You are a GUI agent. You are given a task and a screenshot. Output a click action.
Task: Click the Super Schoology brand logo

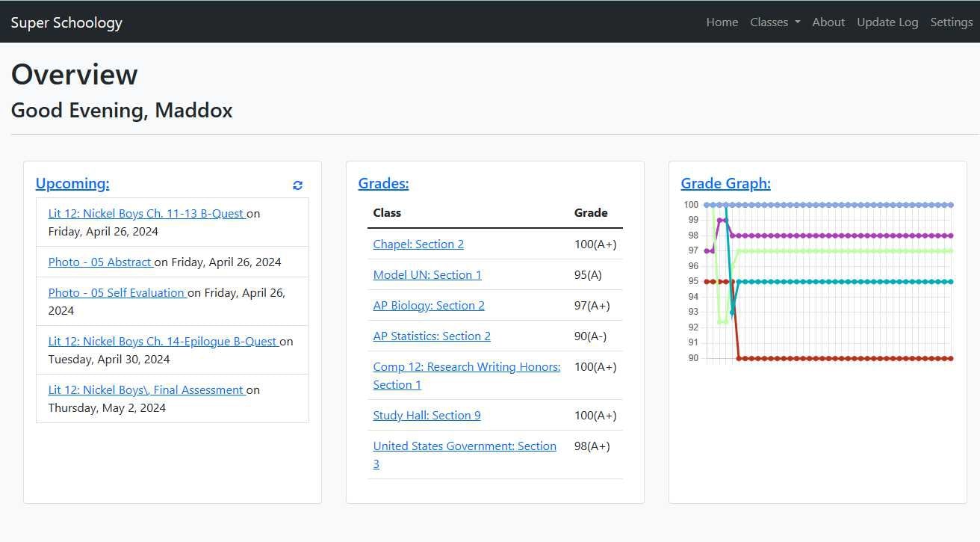pos(66,22)
